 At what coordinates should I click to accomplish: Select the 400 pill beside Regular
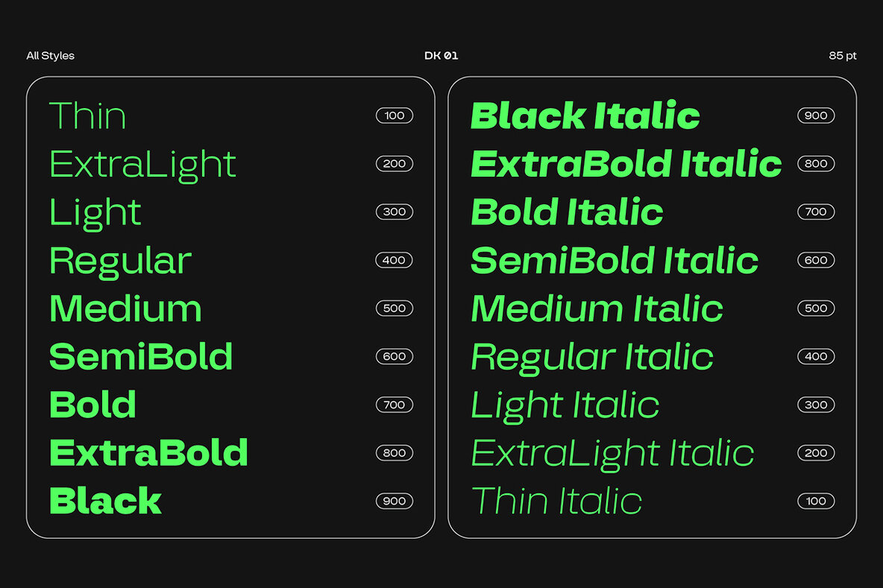(x=395, y=260)
